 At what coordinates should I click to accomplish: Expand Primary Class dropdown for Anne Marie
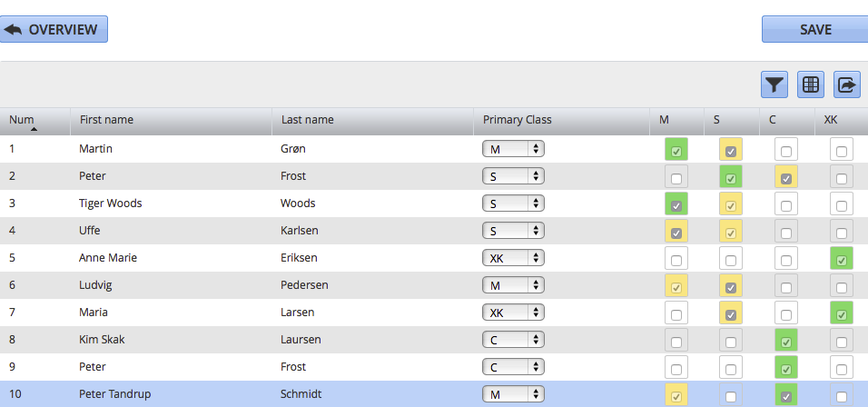(513, 258)
